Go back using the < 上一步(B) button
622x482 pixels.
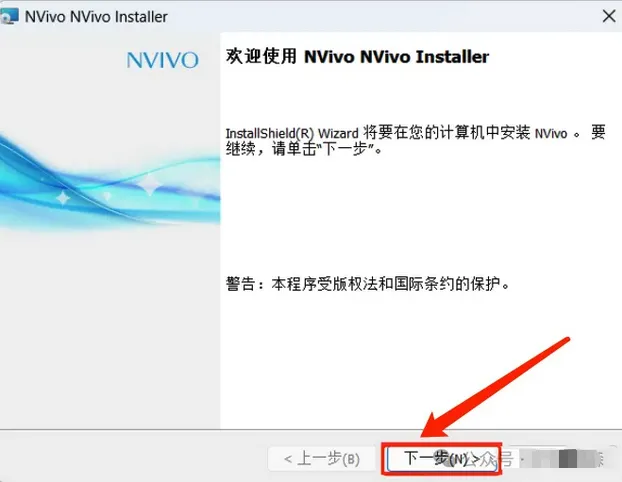coord(322,459)
